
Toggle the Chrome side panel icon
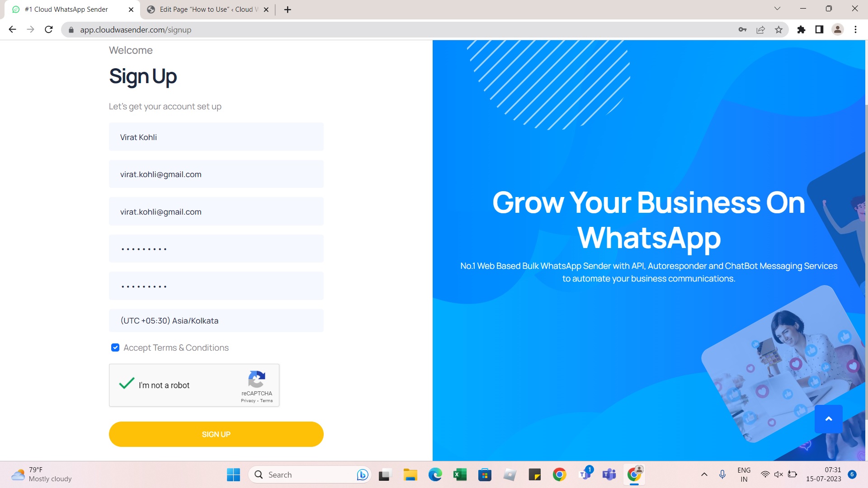pos(819,29)
